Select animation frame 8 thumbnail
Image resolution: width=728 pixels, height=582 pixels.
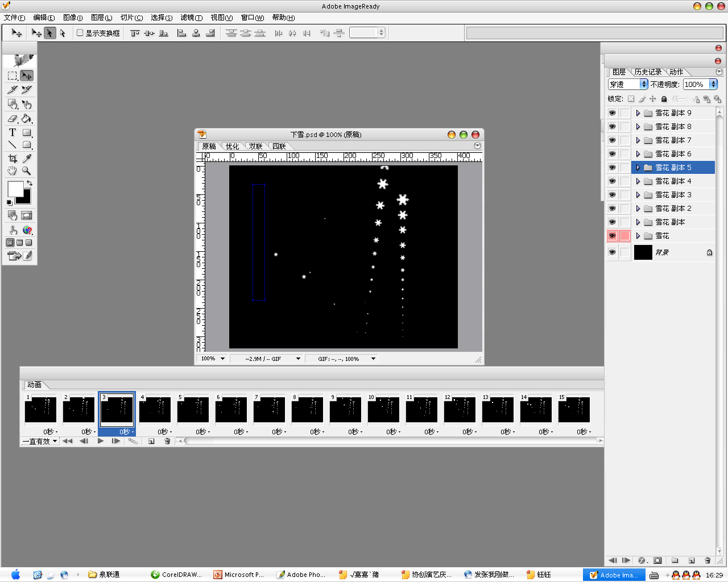click(x=307, y=410)
